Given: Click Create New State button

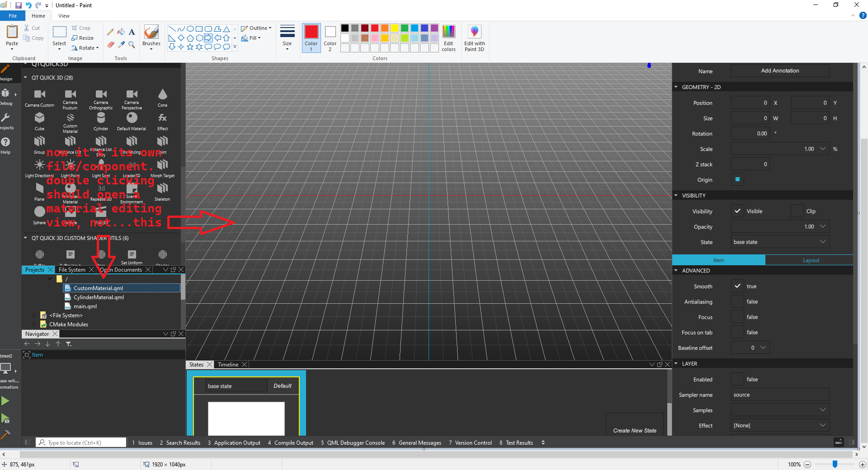Looking at the screenshot, I should [634, 431].
